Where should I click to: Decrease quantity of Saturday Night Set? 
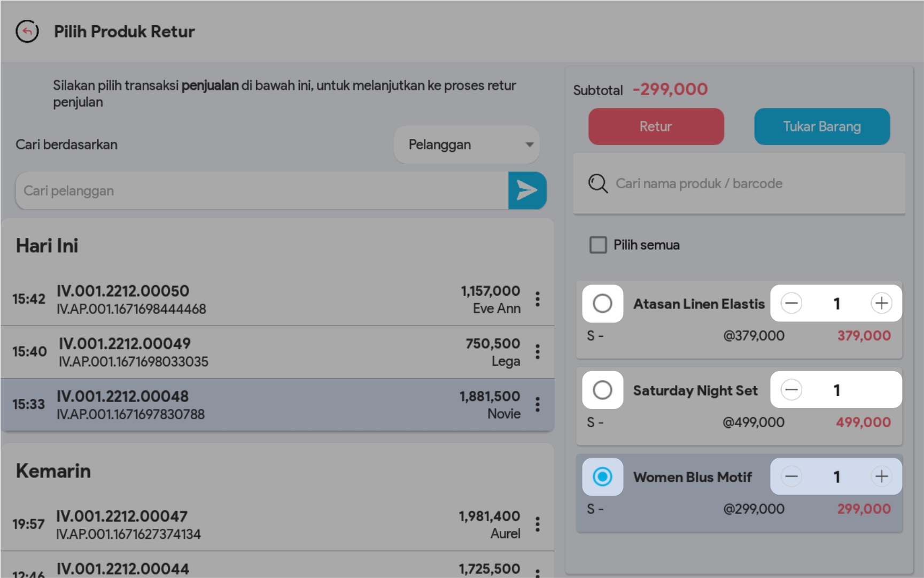[x=791, y=390]
